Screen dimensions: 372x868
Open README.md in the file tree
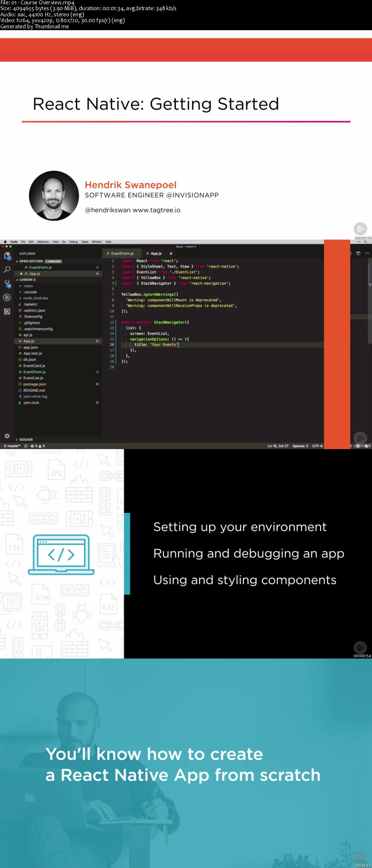(58, 390)
